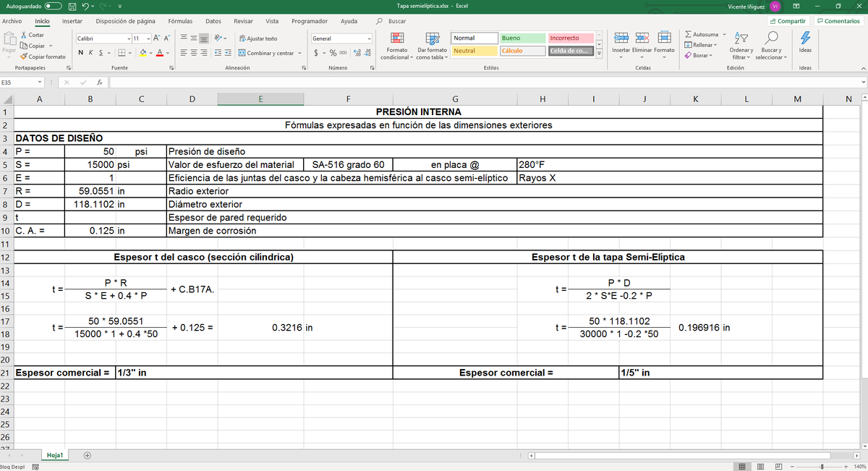Open the Vista tab
Screen dimensions: 868x471
coord(273,22)
